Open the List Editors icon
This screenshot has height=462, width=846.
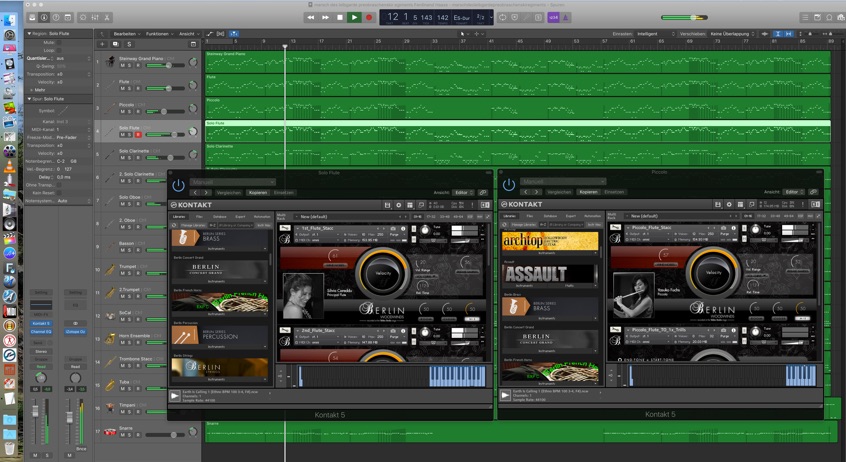[x=806, y=17]
